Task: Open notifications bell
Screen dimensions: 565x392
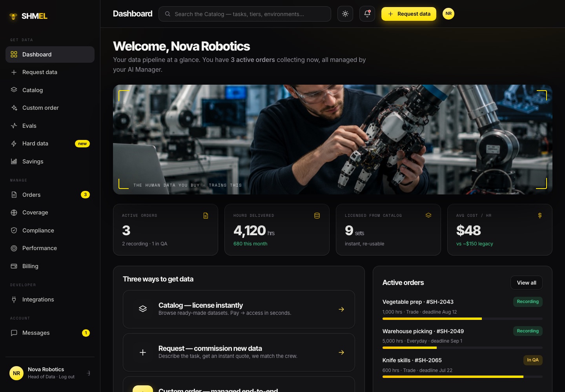Action: point(367,14)
